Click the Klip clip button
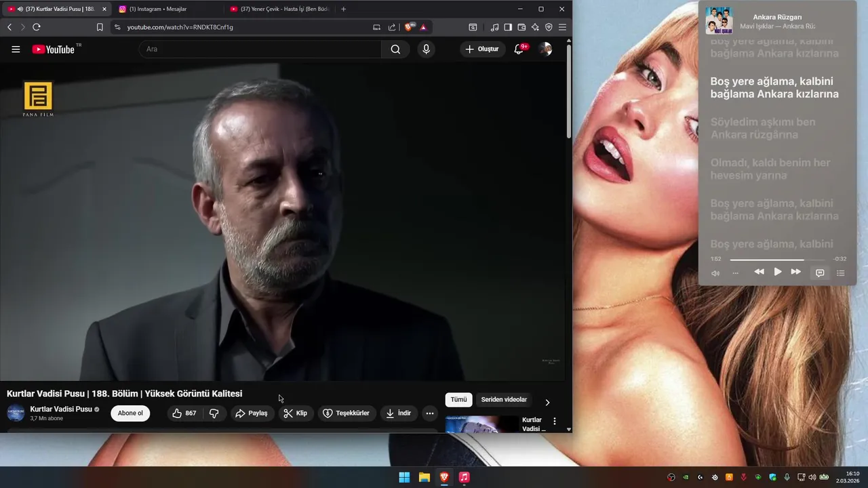The height and width of the screenshot is (488, 868). (x=296, y=413)
